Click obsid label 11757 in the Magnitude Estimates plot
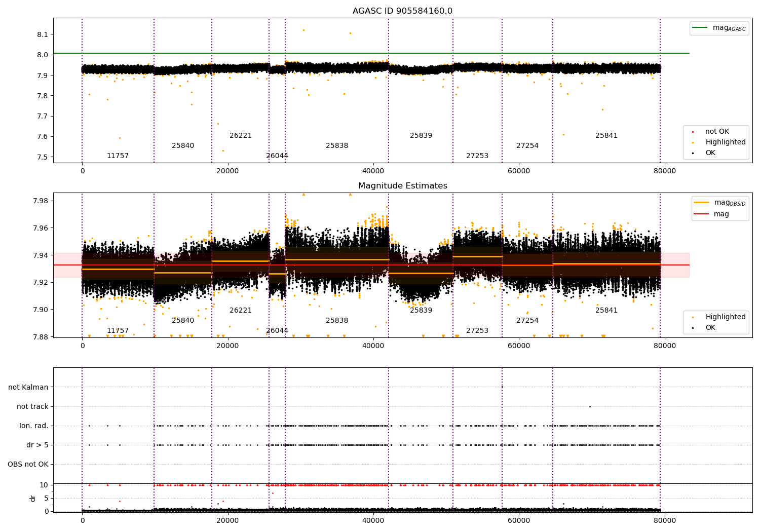 point(118,330)
